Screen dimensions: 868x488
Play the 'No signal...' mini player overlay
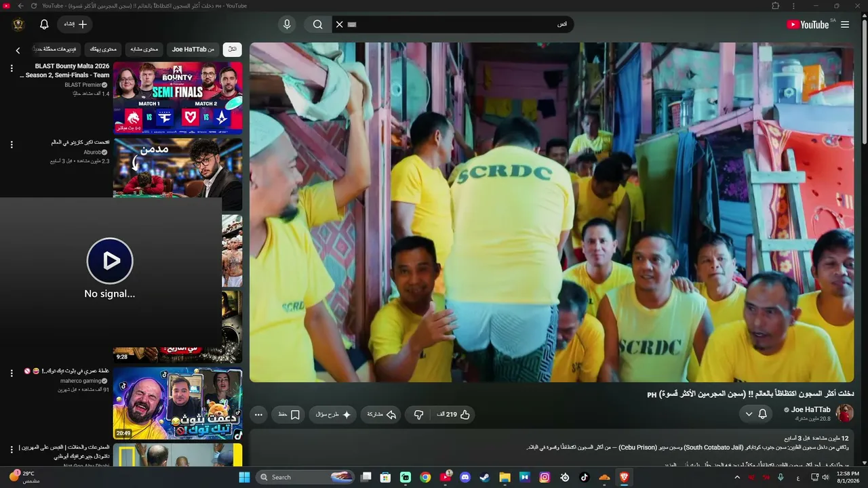point(110,260)
